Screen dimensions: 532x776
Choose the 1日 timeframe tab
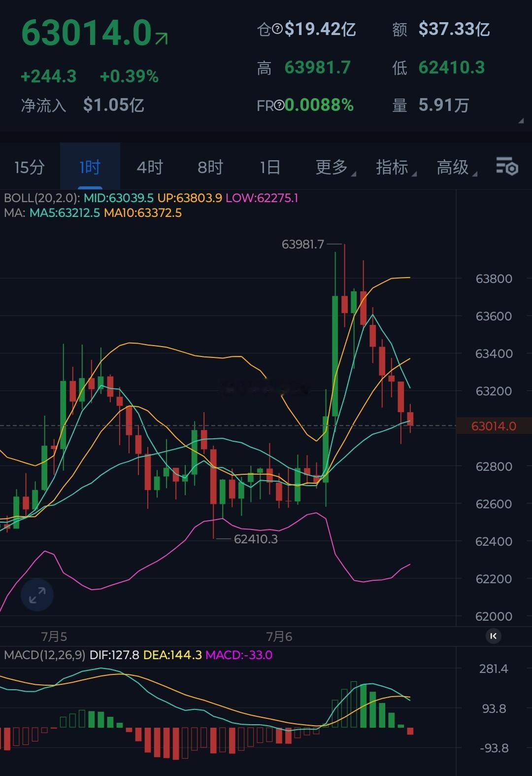pos(270,167)
